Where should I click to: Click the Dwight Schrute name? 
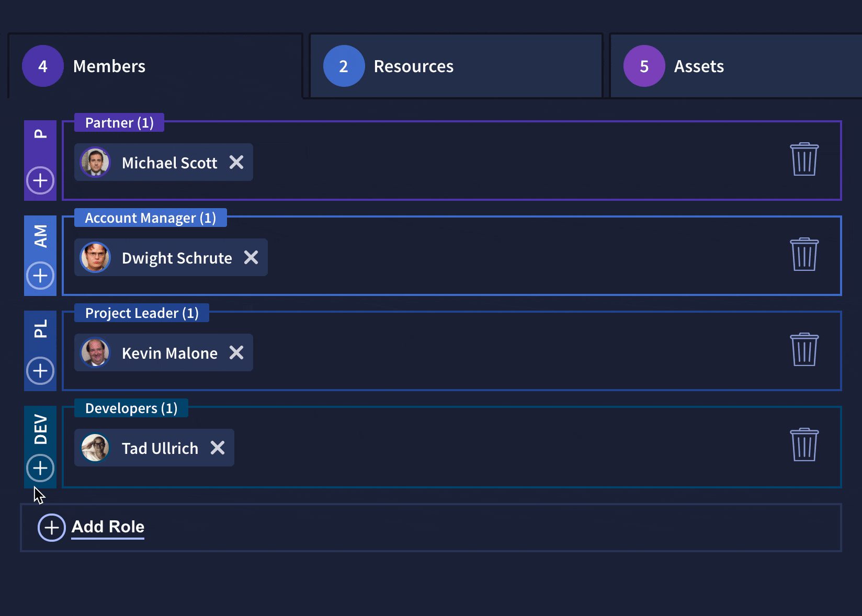[x=177, y=258]
